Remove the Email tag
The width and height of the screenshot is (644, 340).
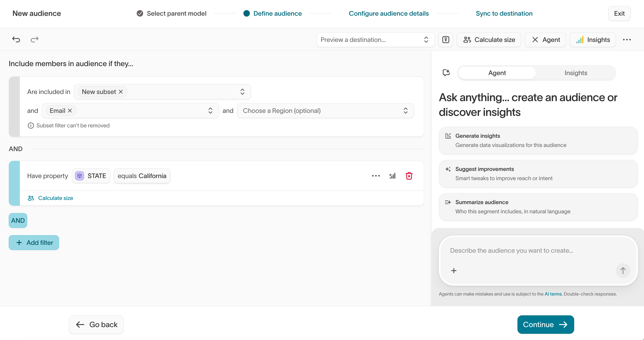[70, 111]
